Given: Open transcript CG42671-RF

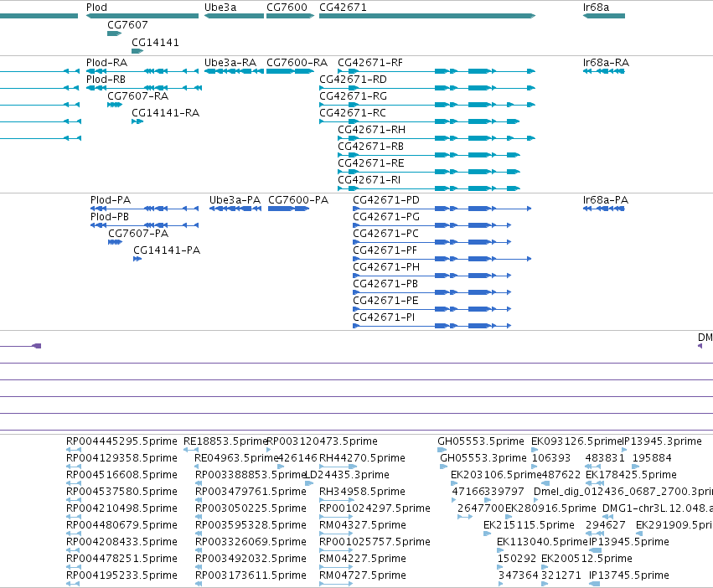Looking at the screenshot, I should coord(370,62).
